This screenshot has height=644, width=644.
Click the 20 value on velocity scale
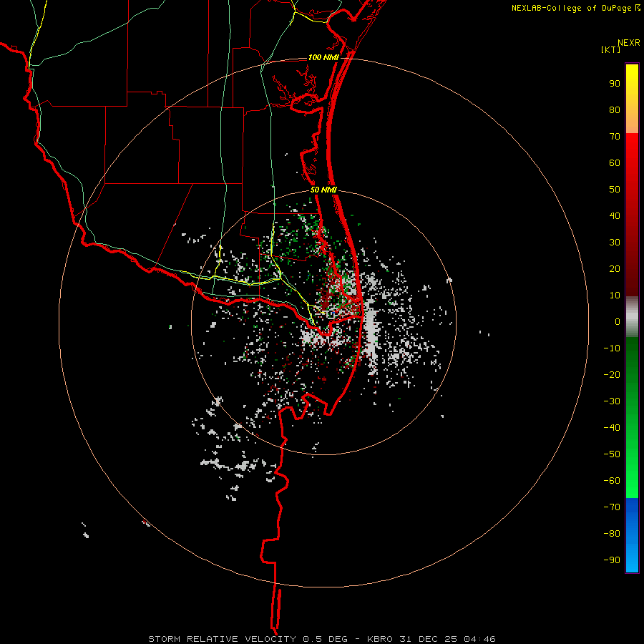615,268
